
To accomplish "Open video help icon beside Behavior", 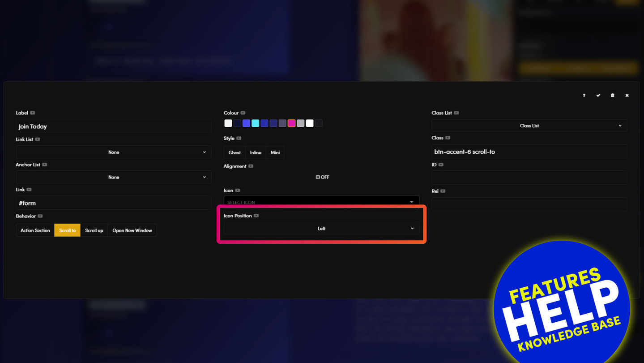I will tap(40, 216).
